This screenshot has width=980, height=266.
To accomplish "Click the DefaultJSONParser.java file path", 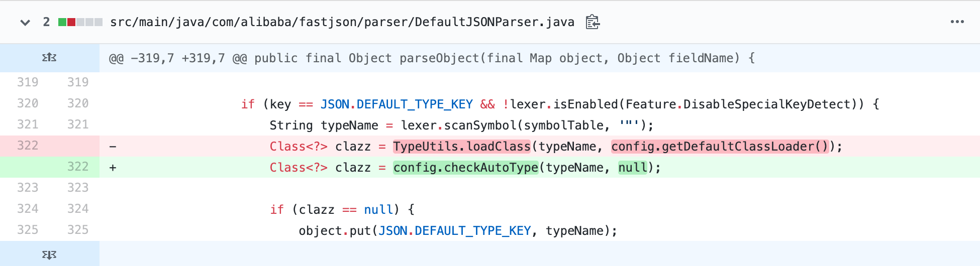I will [342, 22].
